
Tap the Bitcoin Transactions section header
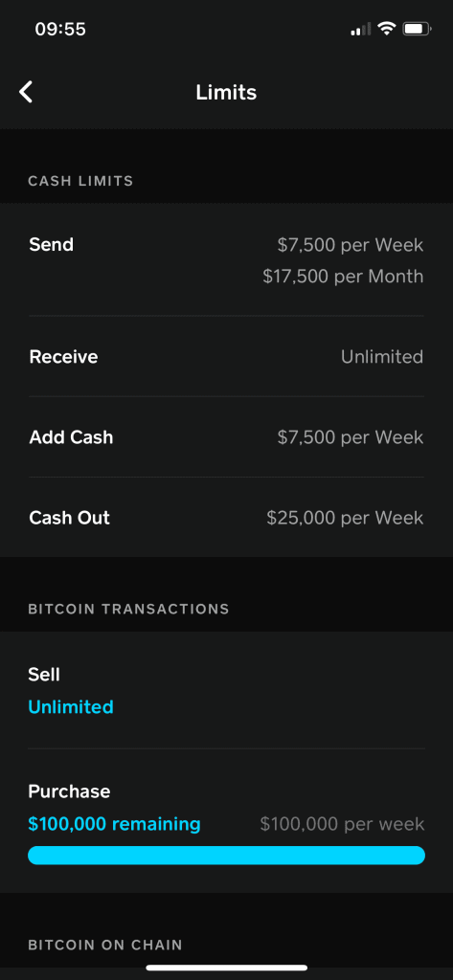[129, 609]
